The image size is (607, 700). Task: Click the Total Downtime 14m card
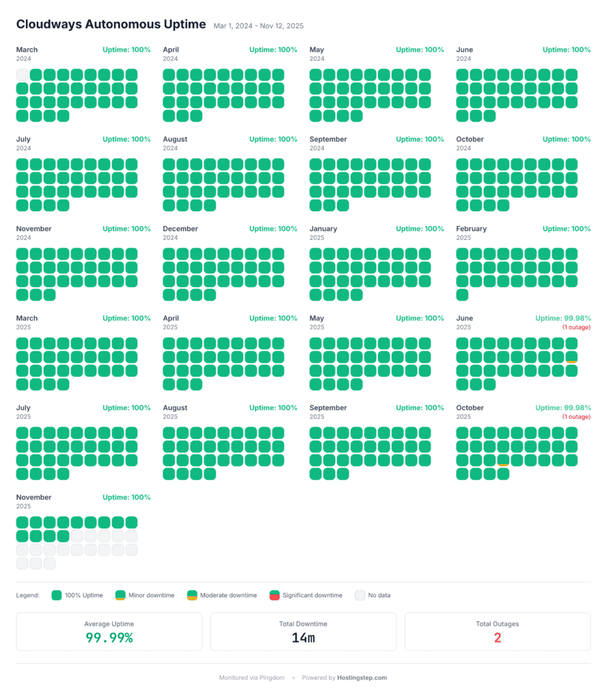coord(303,632)
